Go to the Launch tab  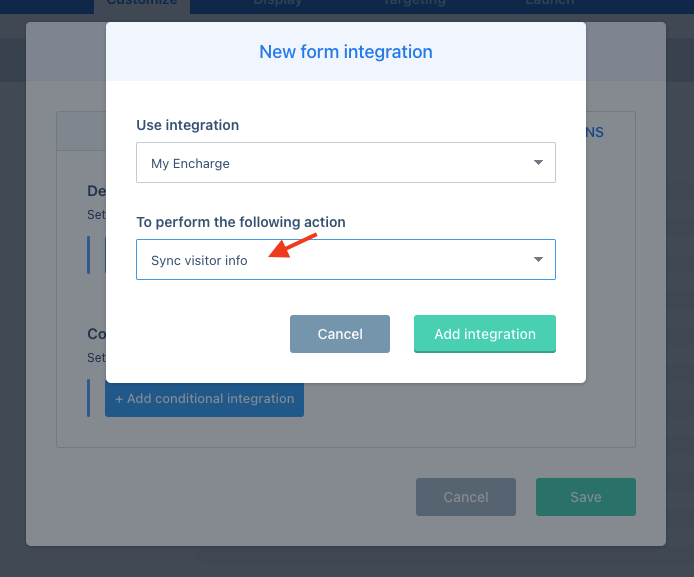click(550, 4)
